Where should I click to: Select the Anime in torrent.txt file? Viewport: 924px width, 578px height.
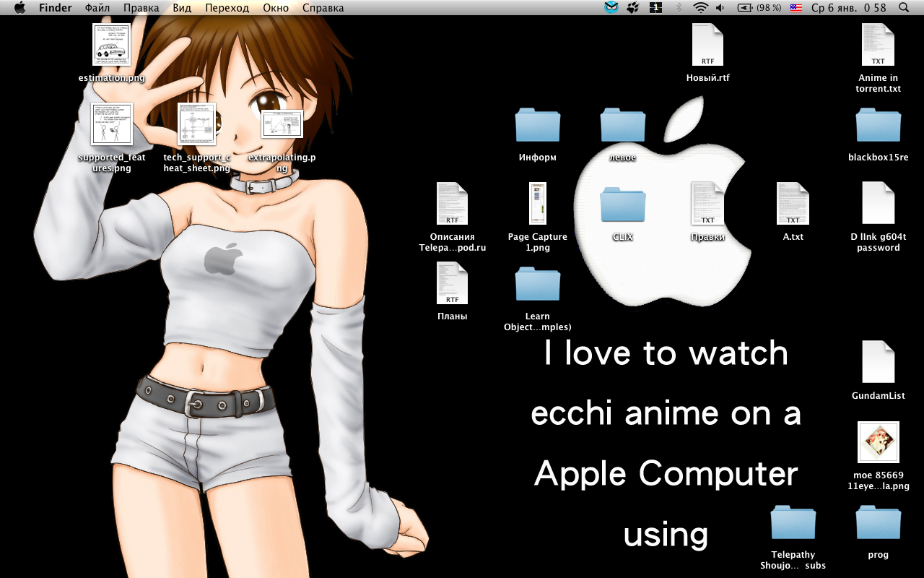879,45
